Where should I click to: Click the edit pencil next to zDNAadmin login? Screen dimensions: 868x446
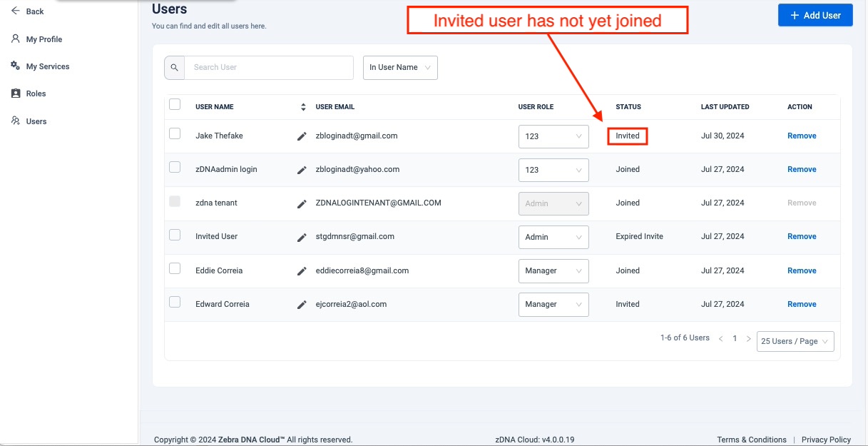[302, 170]
